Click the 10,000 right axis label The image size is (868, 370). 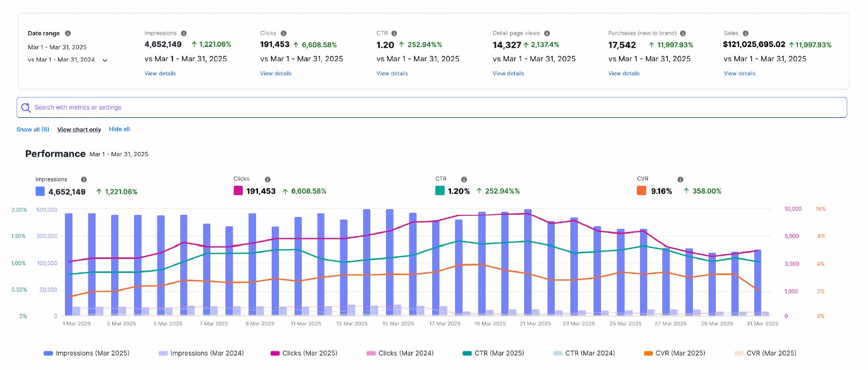[793, 209]
